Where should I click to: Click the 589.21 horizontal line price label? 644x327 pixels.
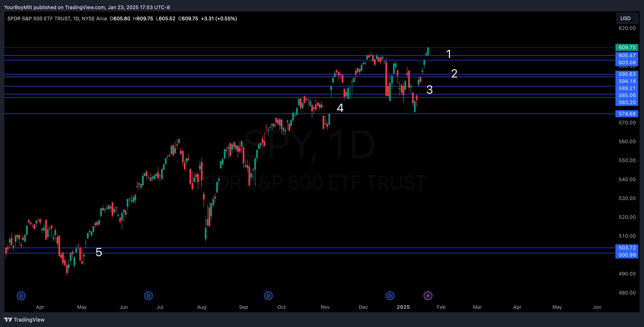(x=627, y=88)
